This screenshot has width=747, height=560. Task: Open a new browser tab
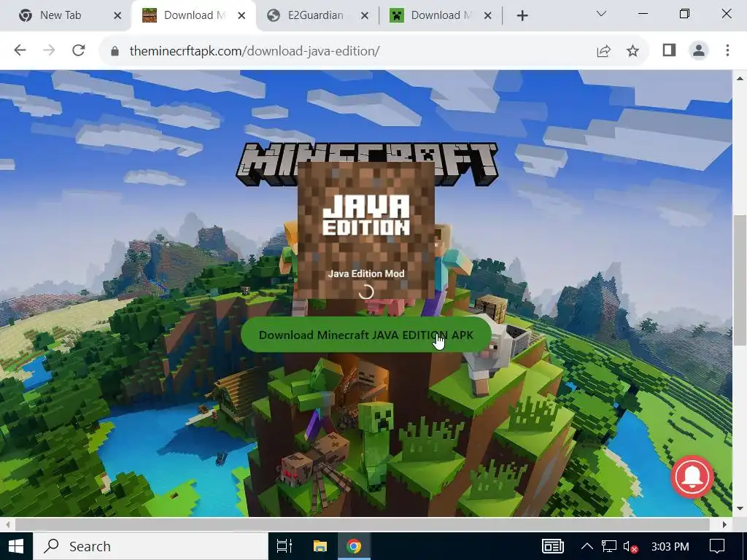522,16
